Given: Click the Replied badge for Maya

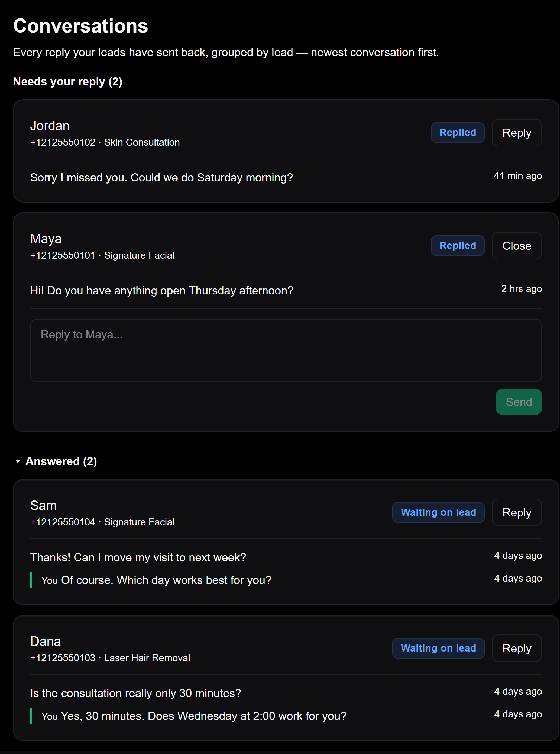Looking at the screenshot, I should point(458,246).
